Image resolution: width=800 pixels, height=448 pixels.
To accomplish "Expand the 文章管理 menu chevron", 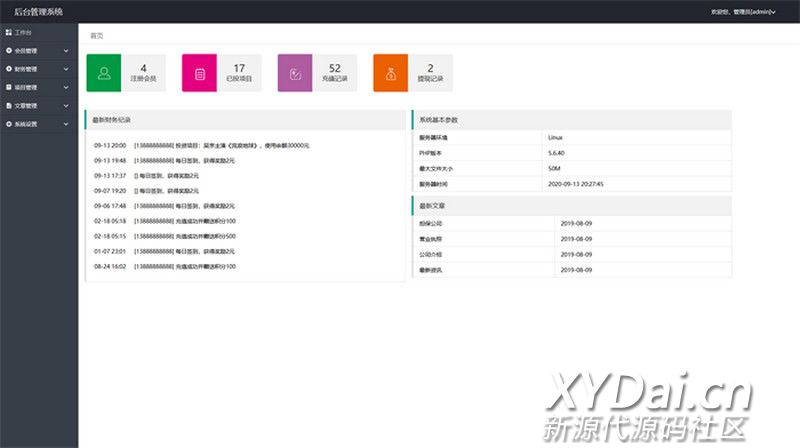I will click(66, 106).
